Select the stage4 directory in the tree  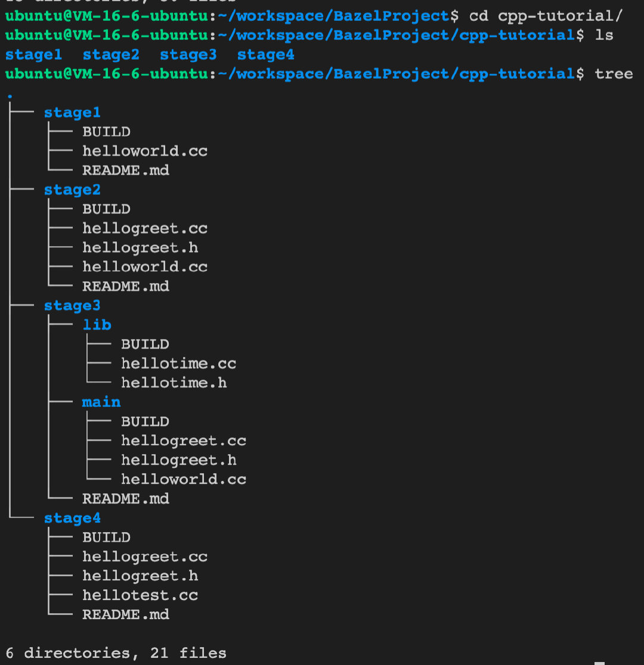[72, 518]
